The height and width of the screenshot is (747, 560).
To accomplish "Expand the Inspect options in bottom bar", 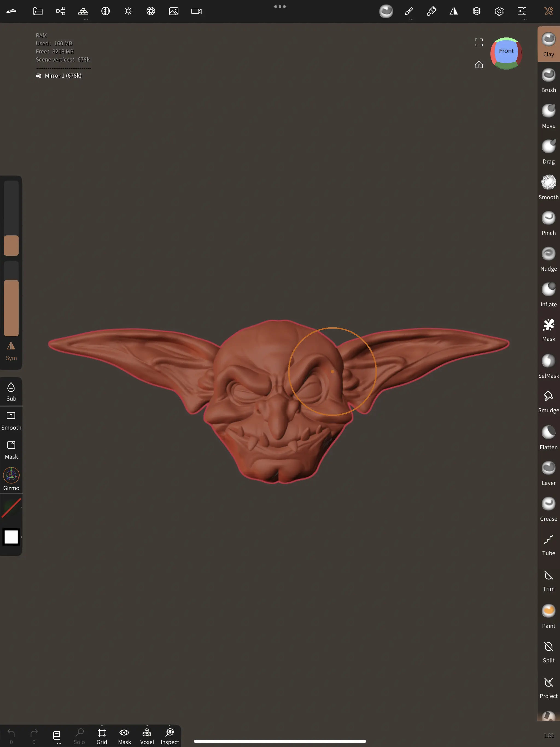I will 170,725.
